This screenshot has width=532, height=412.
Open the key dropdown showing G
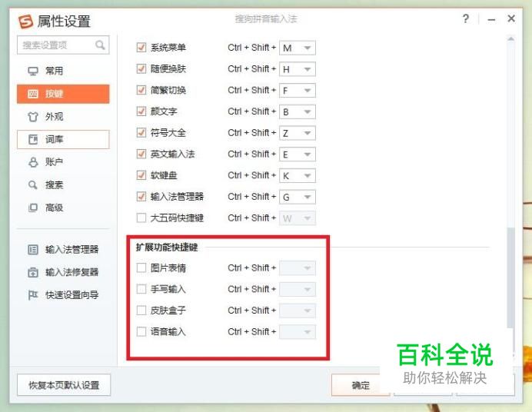[x=298, y=197]
